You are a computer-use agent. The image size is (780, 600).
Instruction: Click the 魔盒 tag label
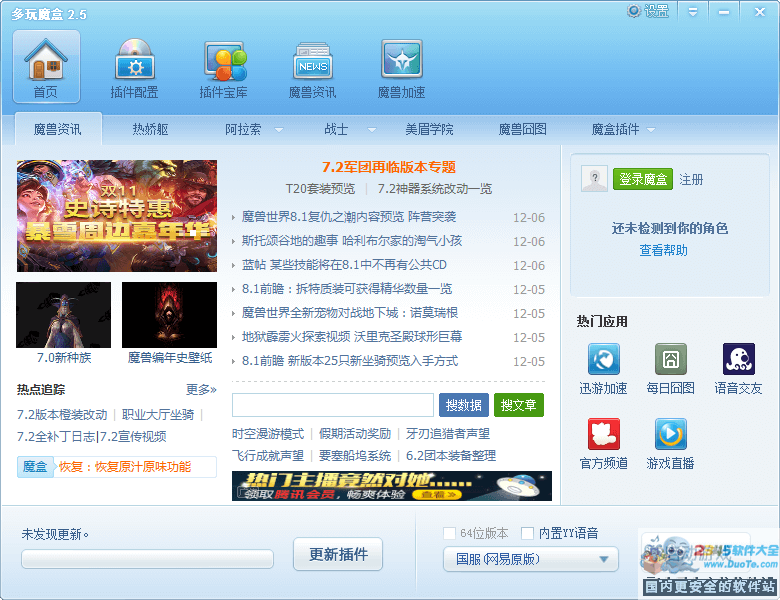coord(35,467)
